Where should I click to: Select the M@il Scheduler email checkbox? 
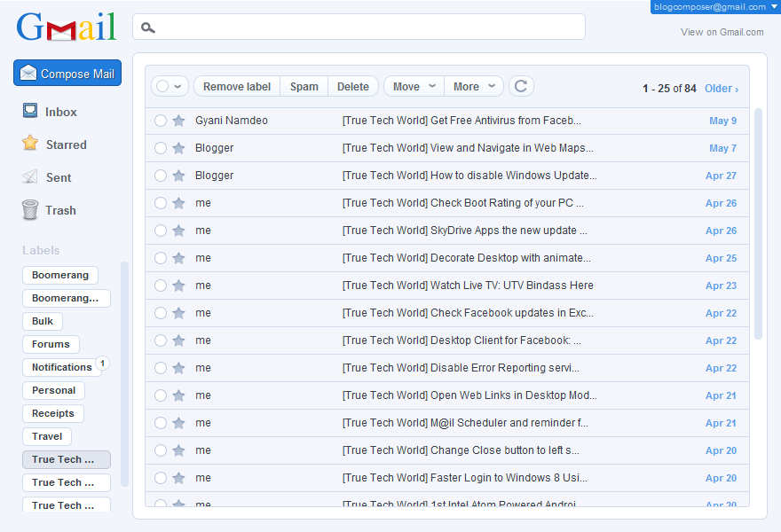click(161, 423)
